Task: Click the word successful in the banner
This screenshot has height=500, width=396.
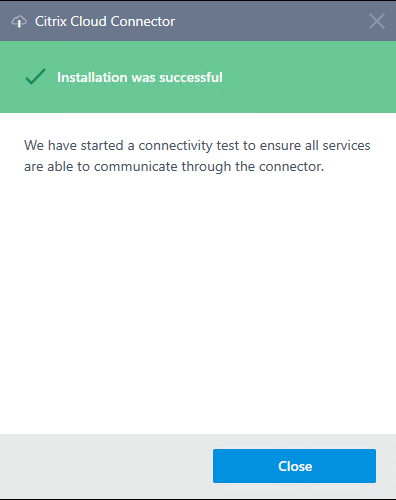Action: (191, 77)
